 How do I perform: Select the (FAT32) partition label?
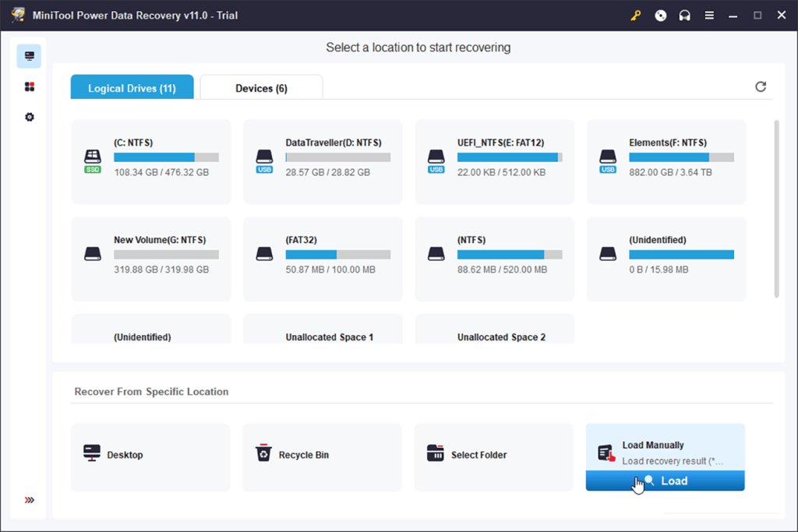point(302,240)
